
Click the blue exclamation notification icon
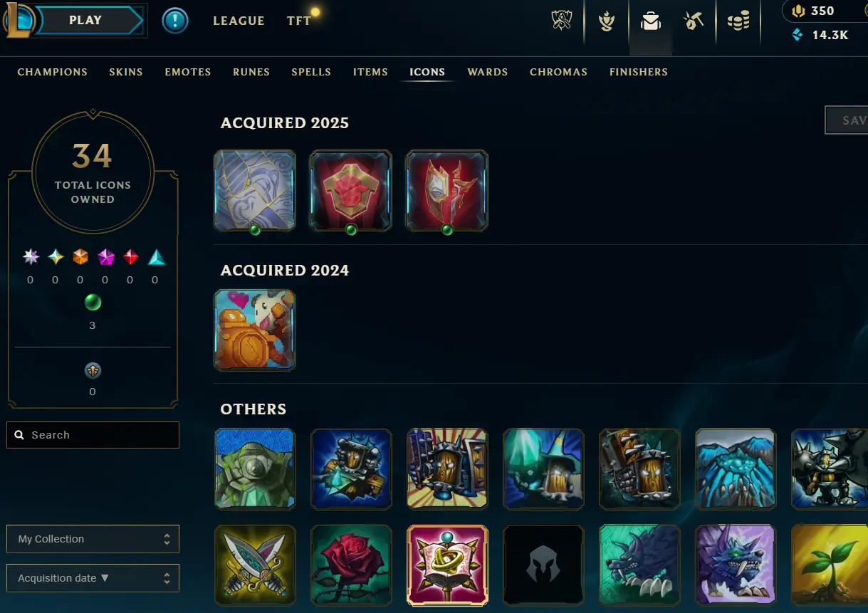pos(175,21)
